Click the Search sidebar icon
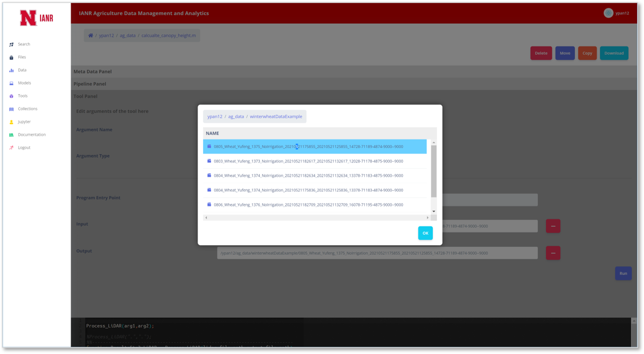 [x=12, y=44]
